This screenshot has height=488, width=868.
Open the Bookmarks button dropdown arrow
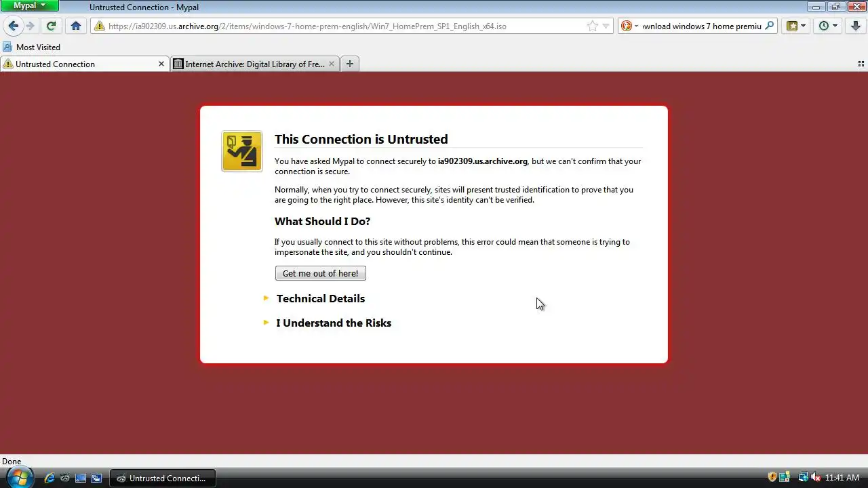pos(804,26)
